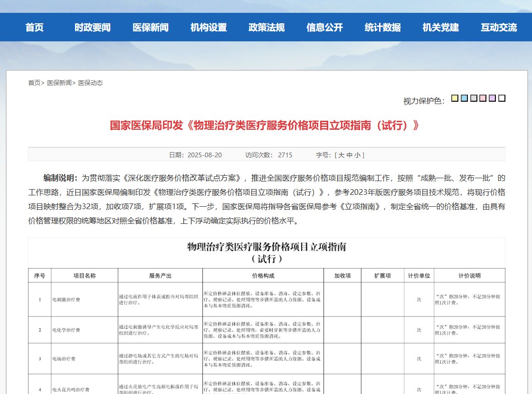Navigate to 互动交流 section
This screenshot has height=394, width=532.
click(x=498, y=27)
